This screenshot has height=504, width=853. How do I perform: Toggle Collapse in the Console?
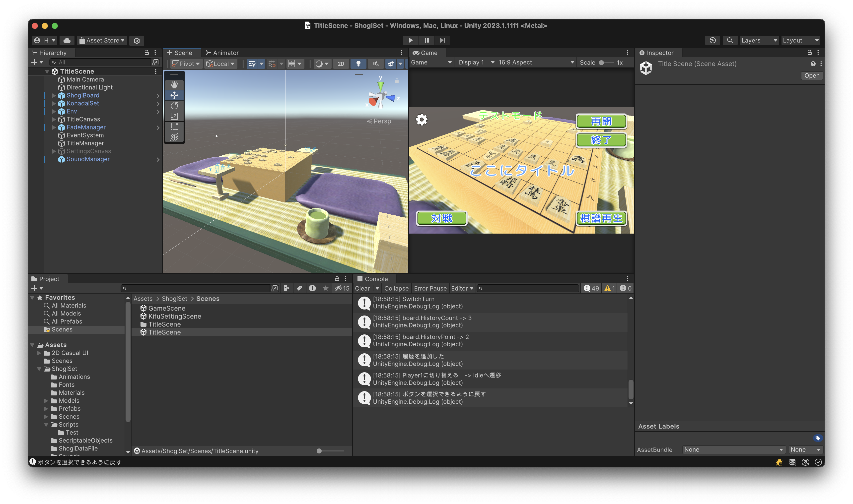(x=396, y=288)
